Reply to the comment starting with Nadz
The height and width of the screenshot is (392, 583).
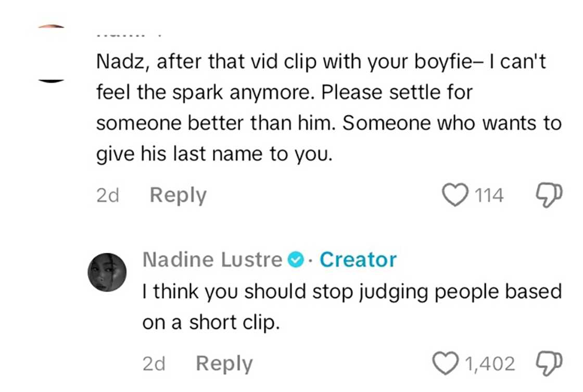(x=178, y=195)
